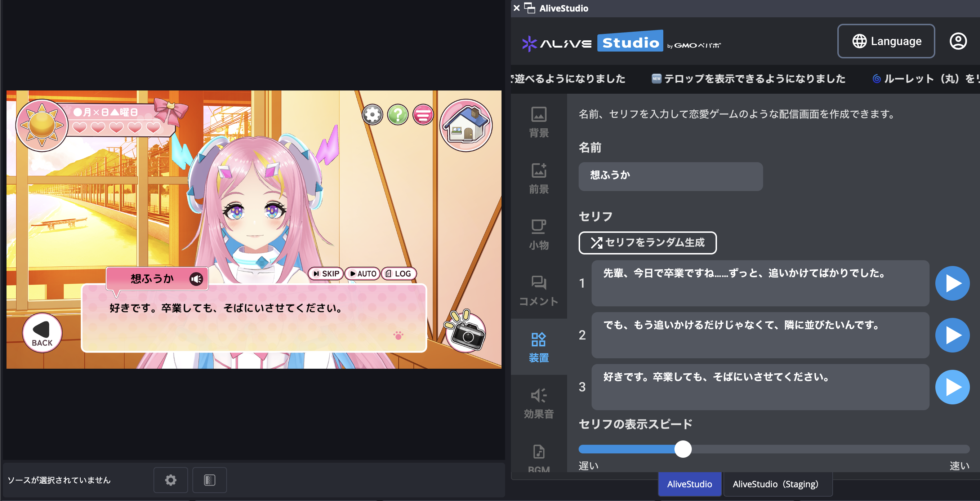The height and width of the screenshot is (501, 980).
Task: Play serif line 3
Action: [x=952, y=387]
